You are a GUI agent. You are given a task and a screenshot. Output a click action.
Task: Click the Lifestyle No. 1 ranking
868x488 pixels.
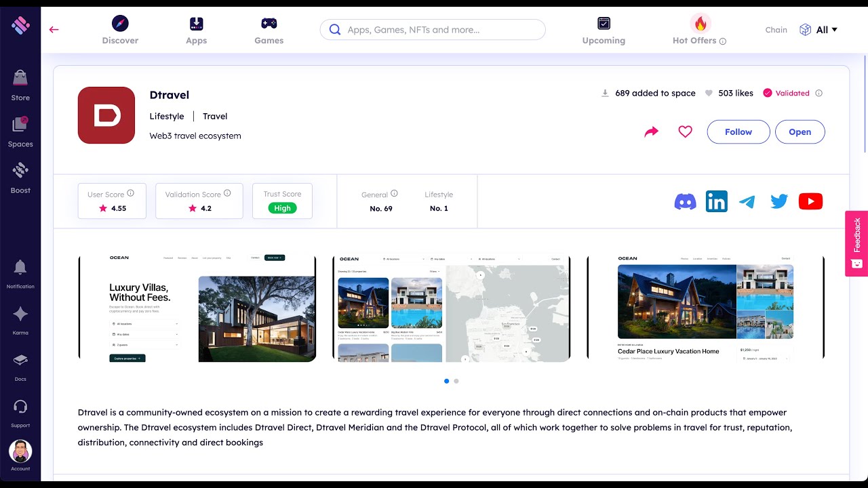coord(439,201)
